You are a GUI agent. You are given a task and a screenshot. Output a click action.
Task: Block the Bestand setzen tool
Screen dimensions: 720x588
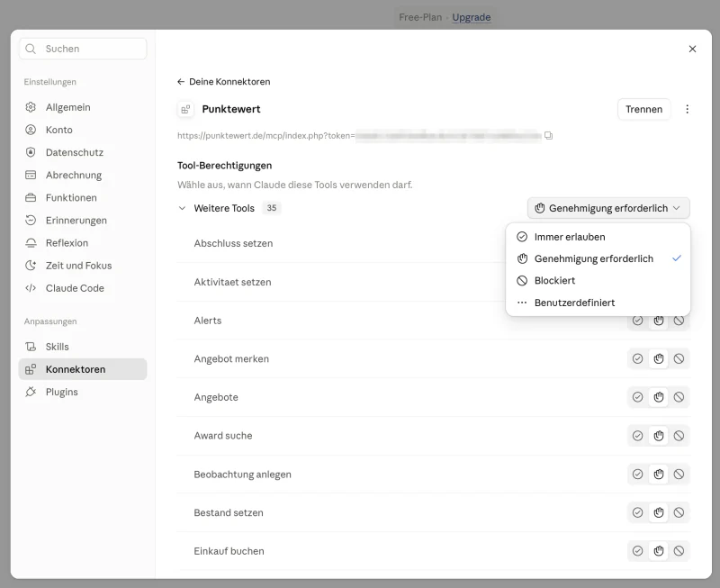[679, 512]
